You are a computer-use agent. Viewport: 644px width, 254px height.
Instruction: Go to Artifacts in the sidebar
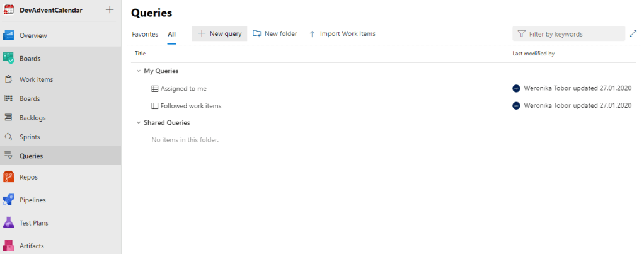[x=32, y=246]
